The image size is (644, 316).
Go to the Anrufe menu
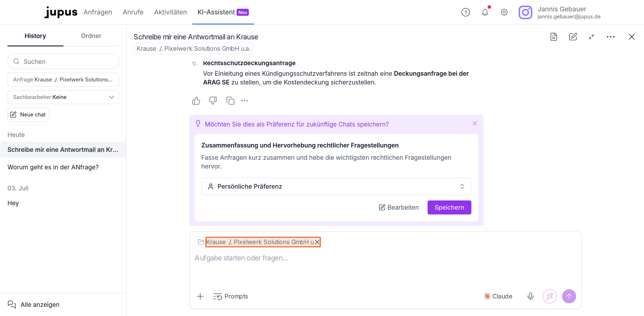[x=133, y=12]
